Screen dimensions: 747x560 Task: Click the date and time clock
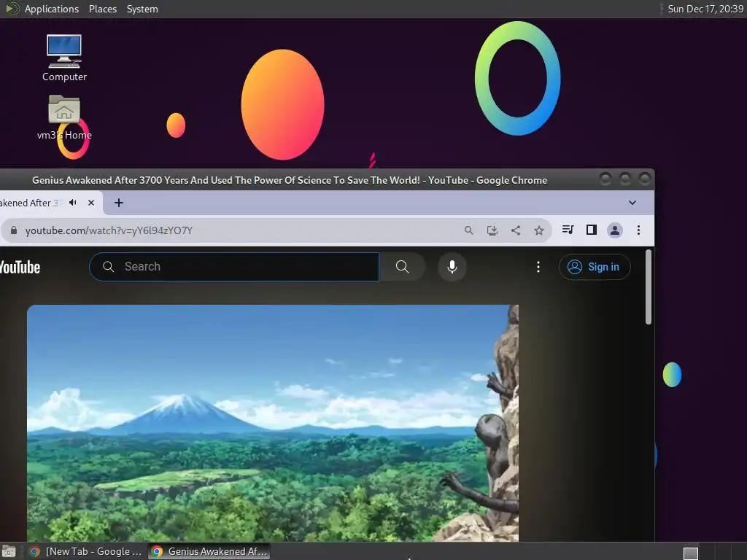705,9
